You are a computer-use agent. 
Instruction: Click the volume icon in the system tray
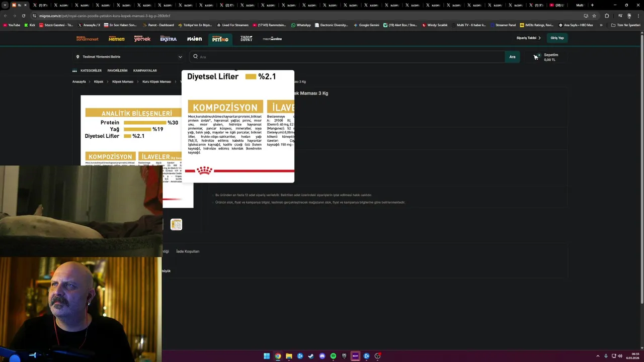click(620, 356)
